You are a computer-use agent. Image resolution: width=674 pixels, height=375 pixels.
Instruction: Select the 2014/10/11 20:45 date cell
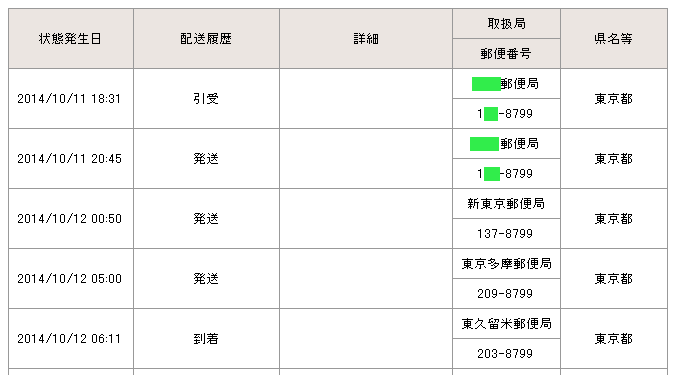(x=70, y=159)
